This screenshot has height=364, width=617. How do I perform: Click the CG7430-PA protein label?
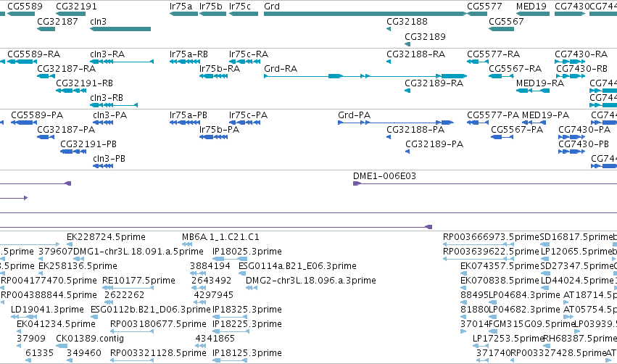[x=584, y=130]
